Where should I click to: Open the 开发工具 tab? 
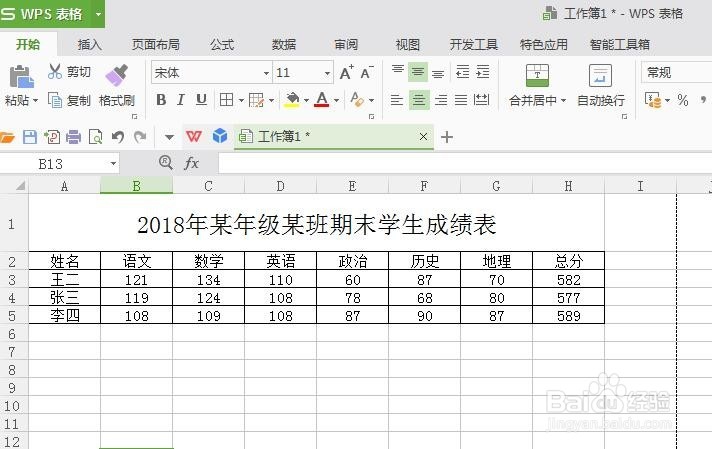coord(474,44)
